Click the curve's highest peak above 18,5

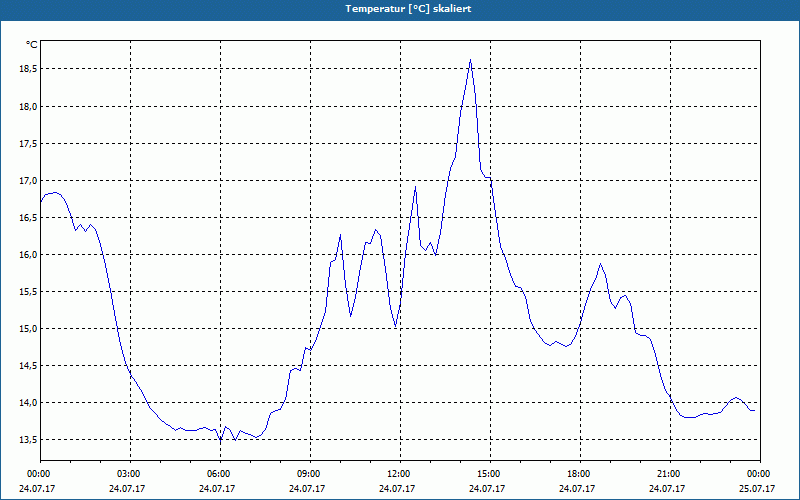[470, 60]
